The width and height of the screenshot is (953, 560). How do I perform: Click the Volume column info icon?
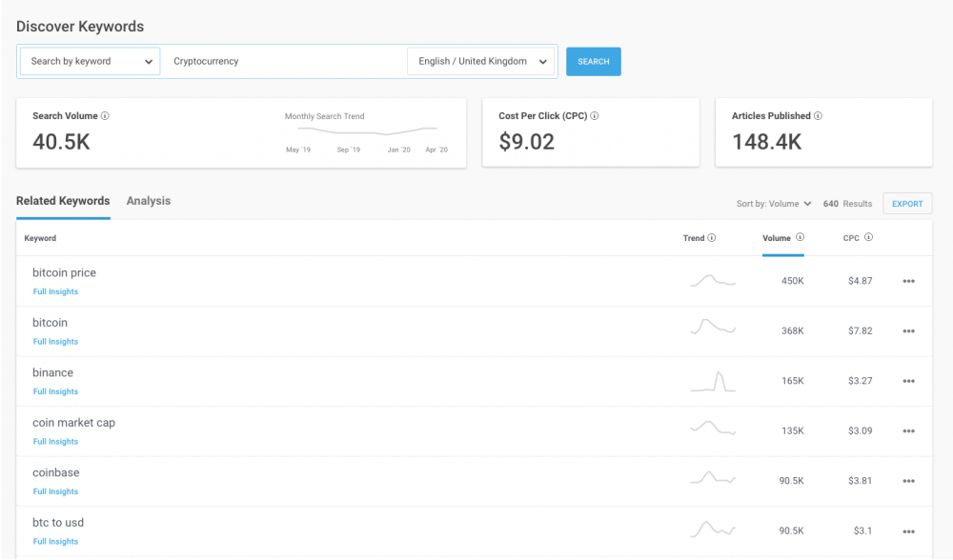pos(800,238)
